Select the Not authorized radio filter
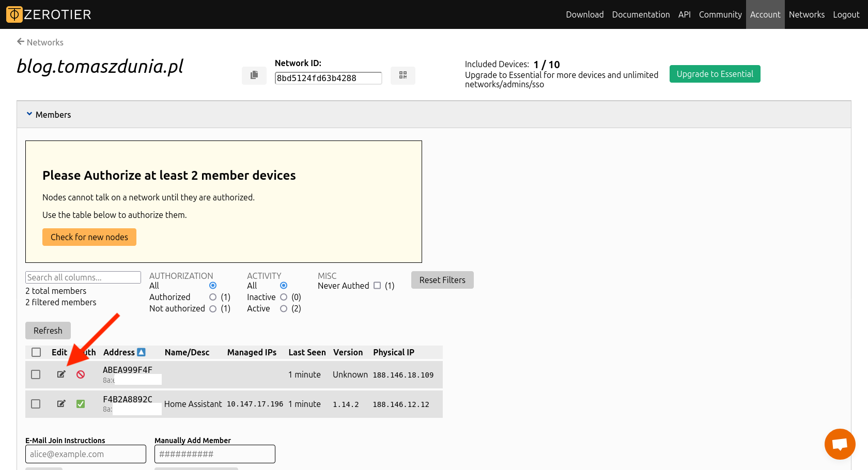This screenshot has width=868, height=470. (x=213, y=309)
